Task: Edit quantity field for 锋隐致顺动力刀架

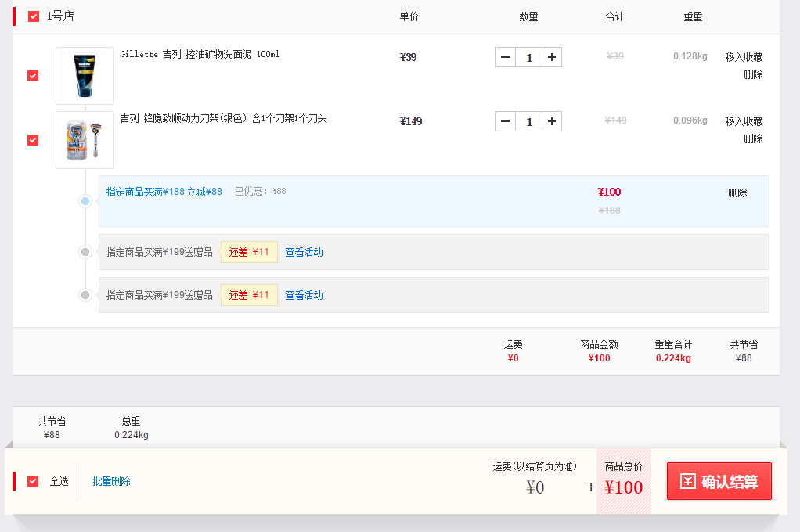Action: [x=529, y=121]
